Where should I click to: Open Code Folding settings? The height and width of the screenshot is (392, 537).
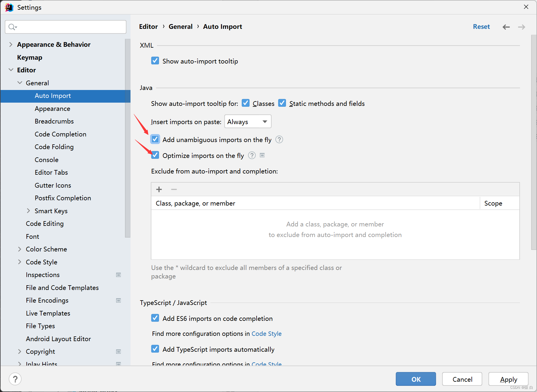click(x=54, y=147)
